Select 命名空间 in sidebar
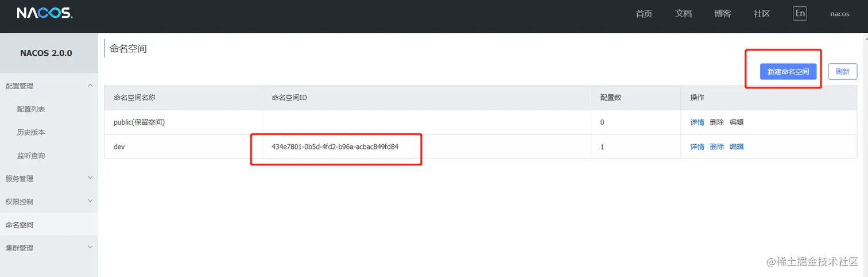Screen dimensions: 868x277 pyautogui.click(x=20, y=225)
